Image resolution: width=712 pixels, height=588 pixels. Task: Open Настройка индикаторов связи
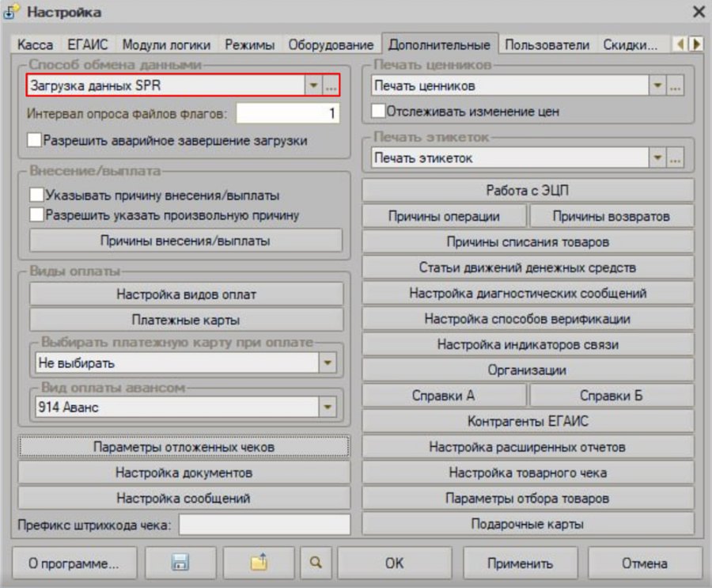[528, 344]
